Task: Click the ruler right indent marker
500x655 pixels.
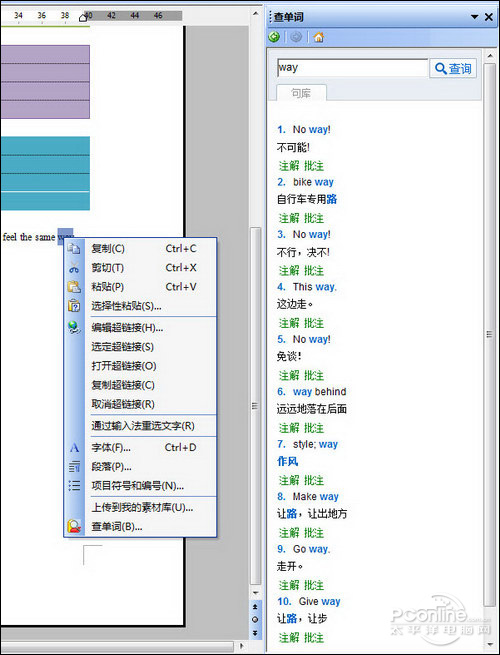Action: 83,17
